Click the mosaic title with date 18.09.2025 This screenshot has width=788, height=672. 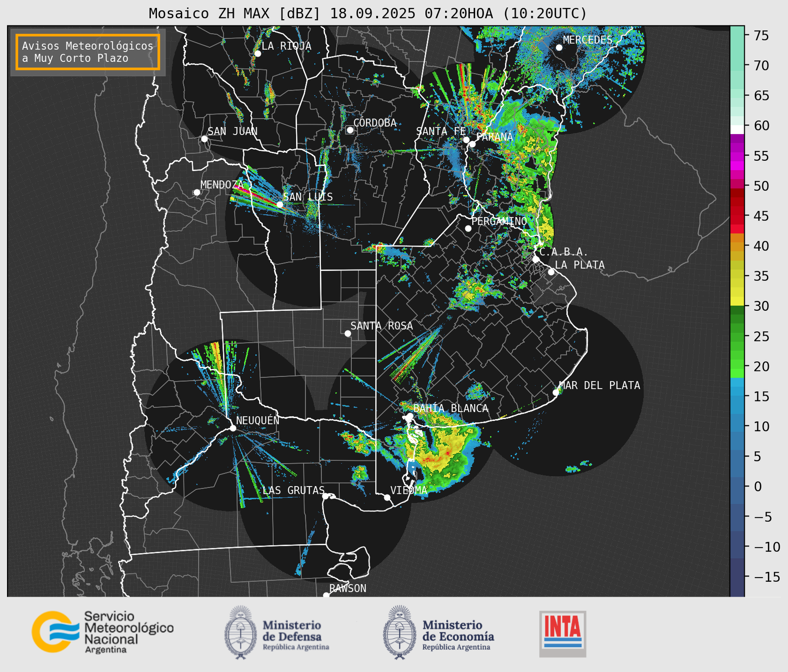(x=368, y=14)
